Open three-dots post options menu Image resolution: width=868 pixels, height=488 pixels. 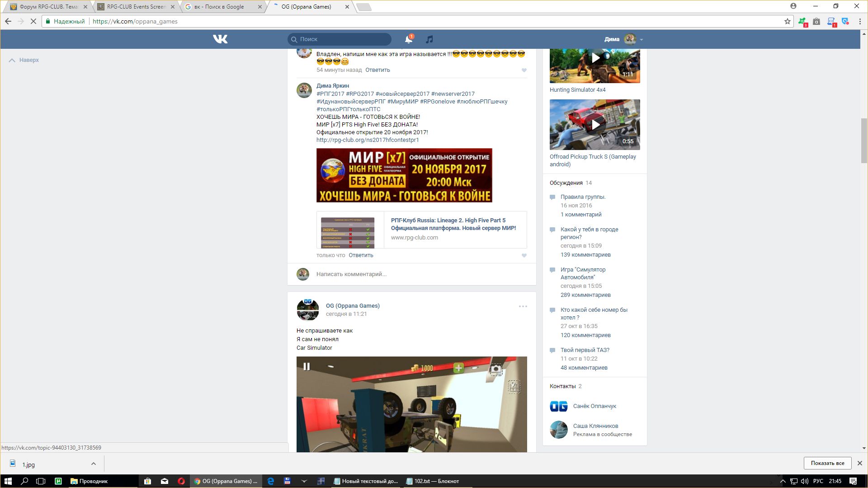click(523, 306)
